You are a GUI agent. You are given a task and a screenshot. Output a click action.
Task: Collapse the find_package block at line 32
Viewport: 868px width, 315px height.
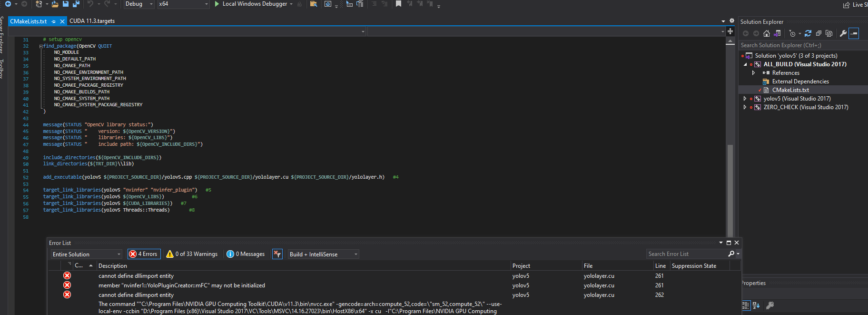tap(41, 46)
